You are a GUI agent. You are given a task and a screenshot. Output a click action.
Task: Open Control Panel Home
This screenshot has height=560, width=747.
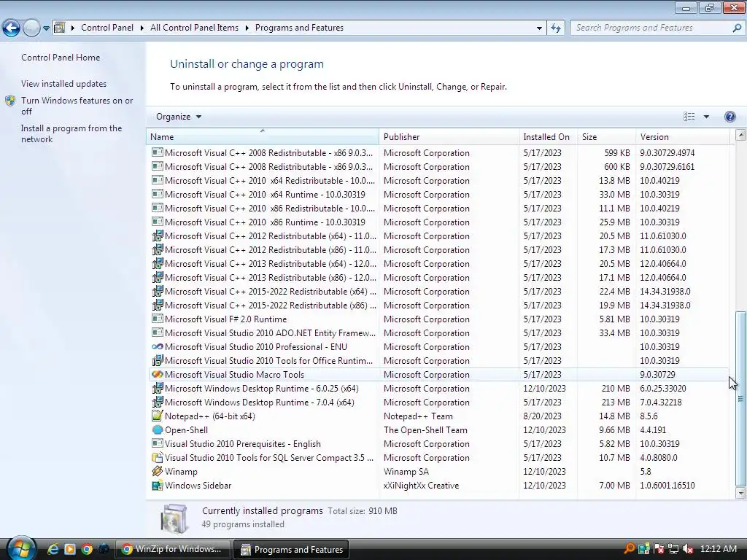tap(61, 57)
